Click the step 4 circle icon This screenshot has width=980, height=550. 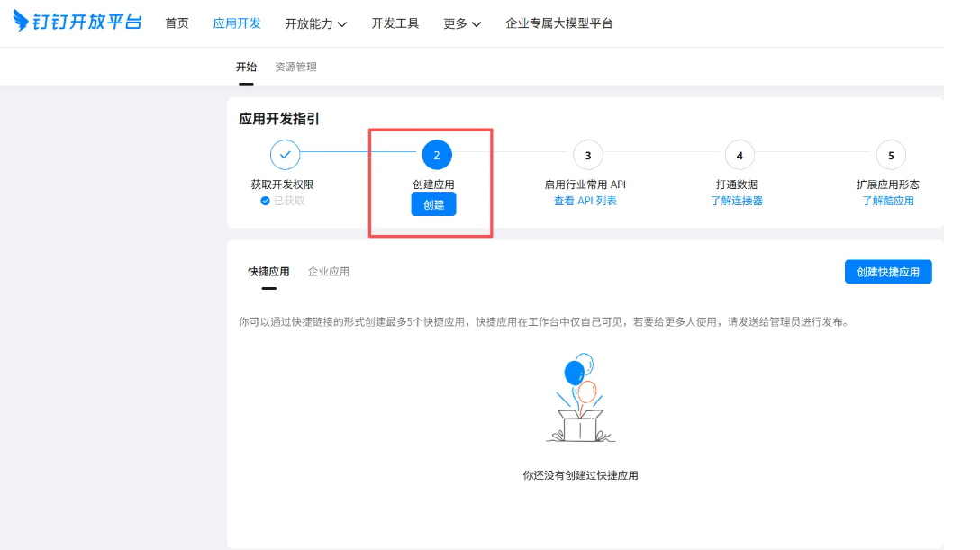coord(740,155)
